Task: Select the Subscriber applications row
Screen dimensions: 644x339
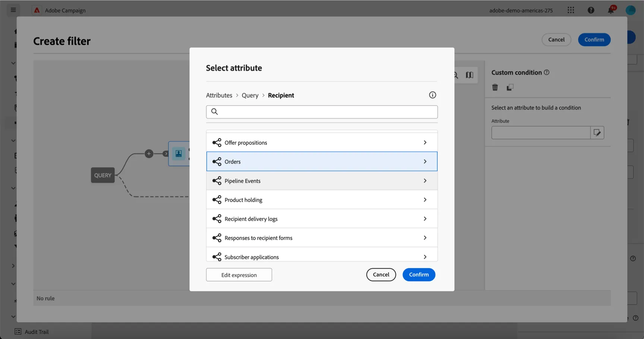Action: point(322,255)
